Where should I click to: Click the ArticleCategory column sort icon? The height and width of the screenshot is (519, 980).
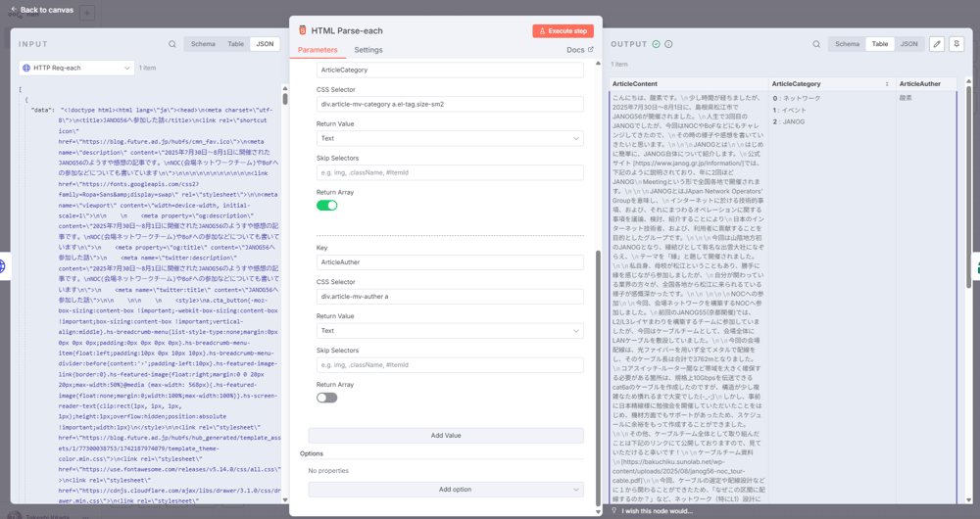click(887, 84)
